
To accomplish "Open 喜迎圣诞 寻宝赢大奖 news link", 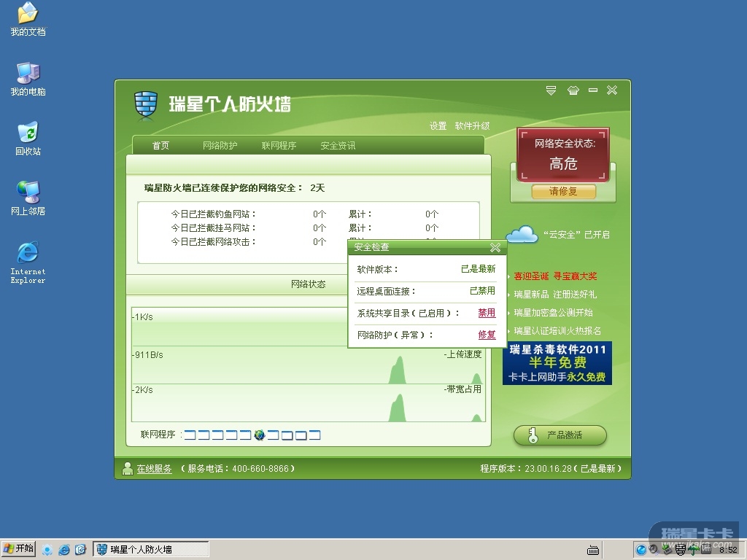I will pos(555,276).
